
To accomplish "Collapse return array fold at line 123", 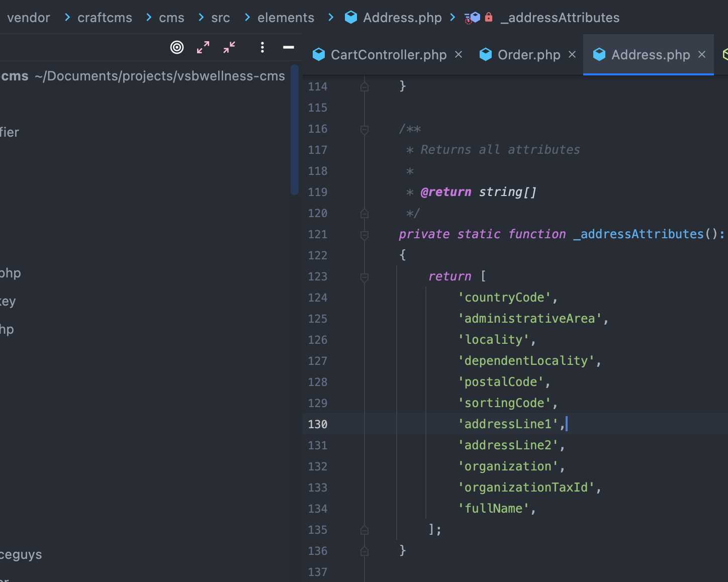I will pyautogui.click(x=365, y=277).
